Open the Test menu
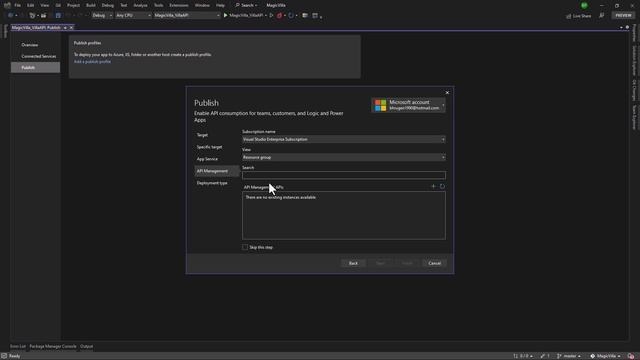The image size is (640, 360). coord(124,5)
